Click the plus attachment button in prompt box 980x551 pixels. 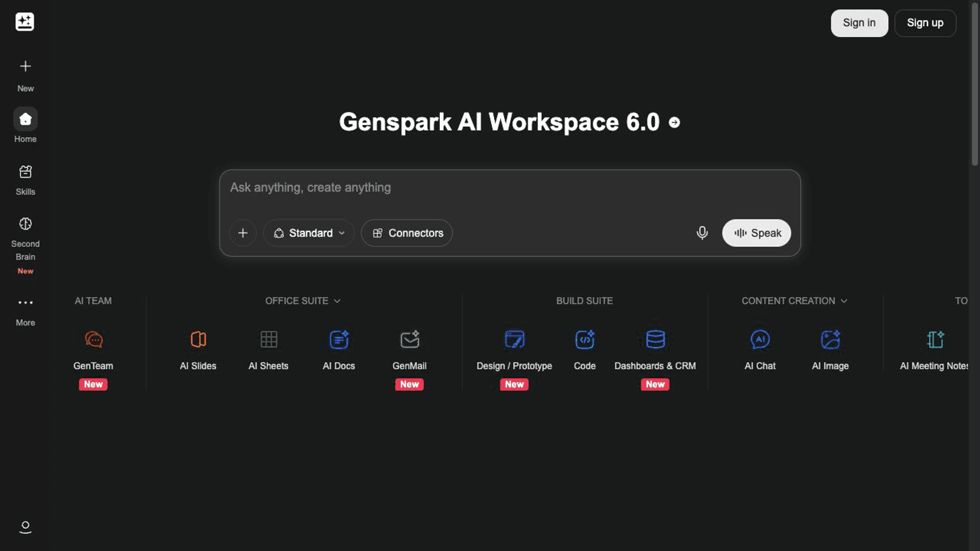[x=243, y=233]
